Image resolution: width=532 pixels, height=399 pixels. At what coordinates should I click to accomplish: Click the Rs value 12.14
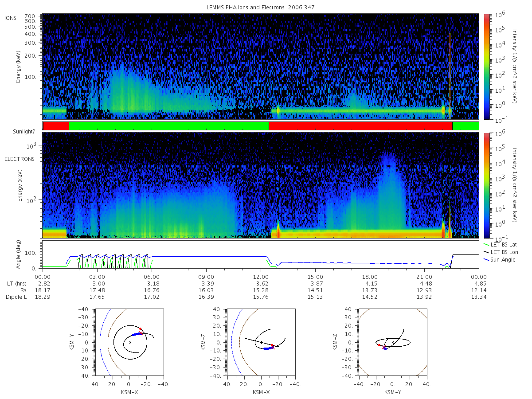click(479, 290)
